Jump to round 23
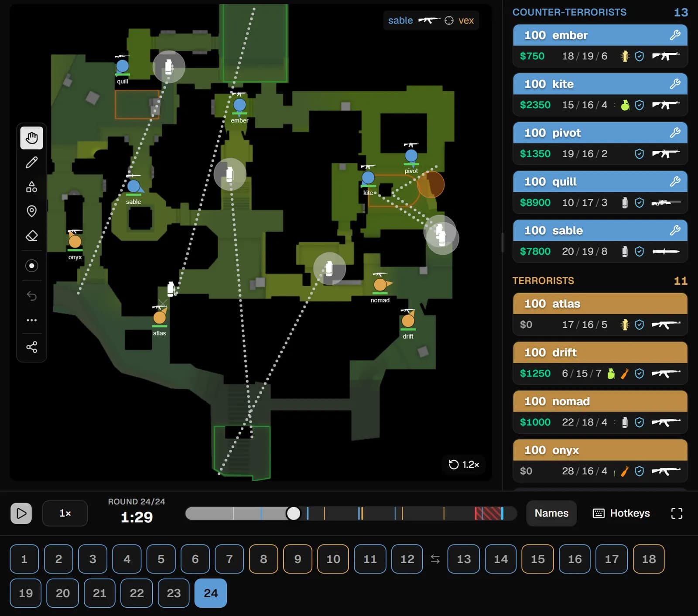Screen dimensions: 698x616 point(174,593)
